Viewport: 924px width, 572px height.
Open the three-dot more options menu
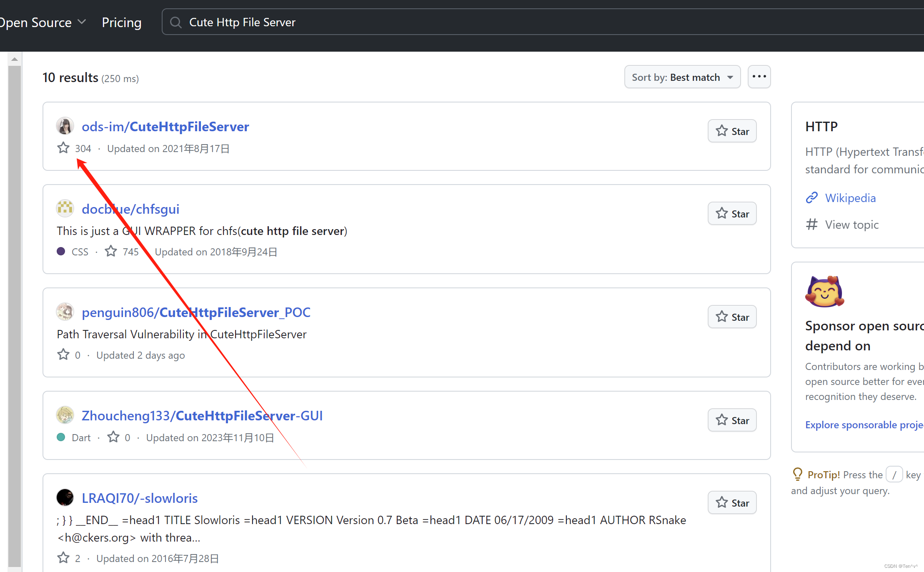coord(759,77)
